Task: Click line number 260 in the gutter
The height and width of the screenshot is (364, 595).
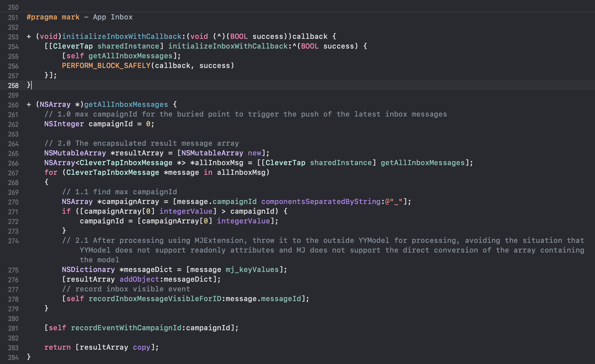Action: (x=13, y=105)
